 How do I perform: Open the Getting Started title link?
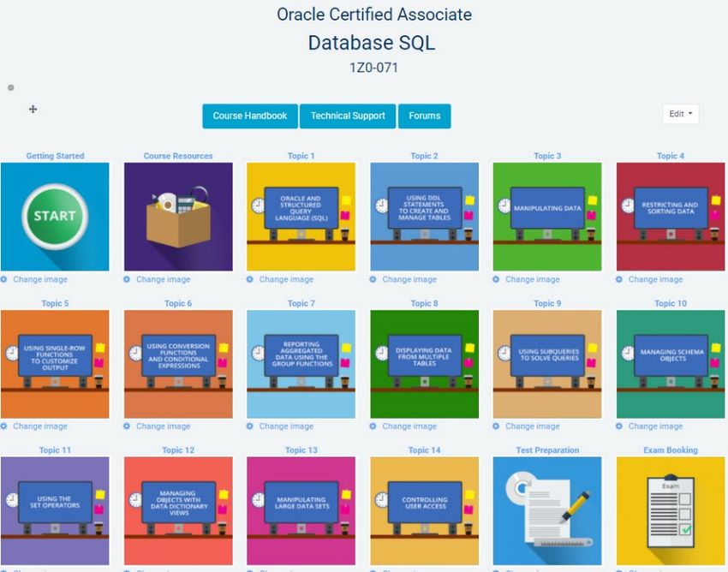click(56, 156)
